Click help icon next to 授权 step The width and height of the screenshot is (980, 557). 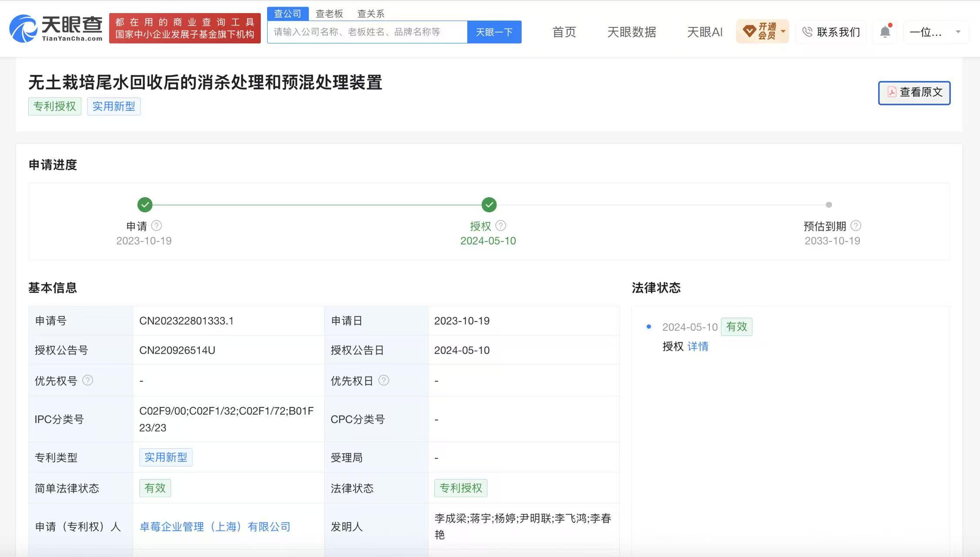point(501,226)
